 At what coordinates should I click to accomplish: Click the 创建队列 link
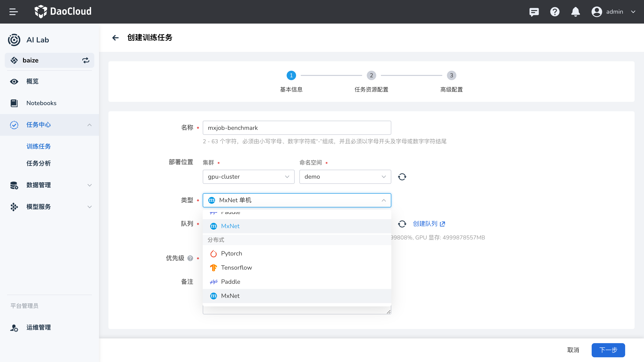click(426, 224)
